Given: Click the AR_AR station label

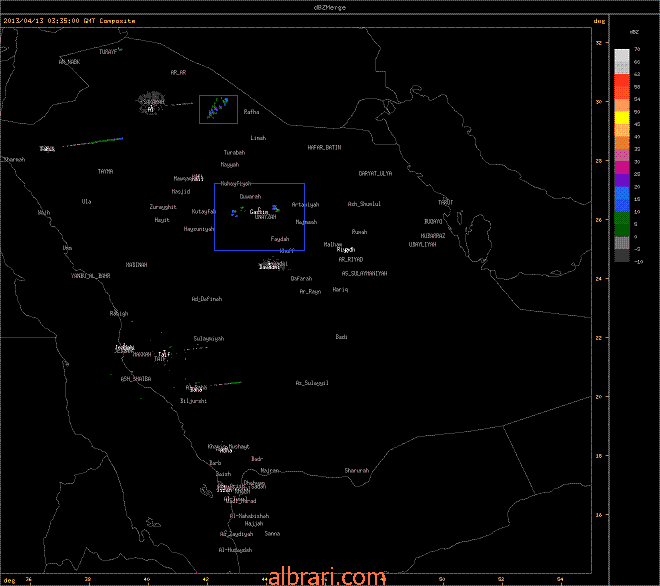Looking at the screenshot, I should (x=178, y=72).
